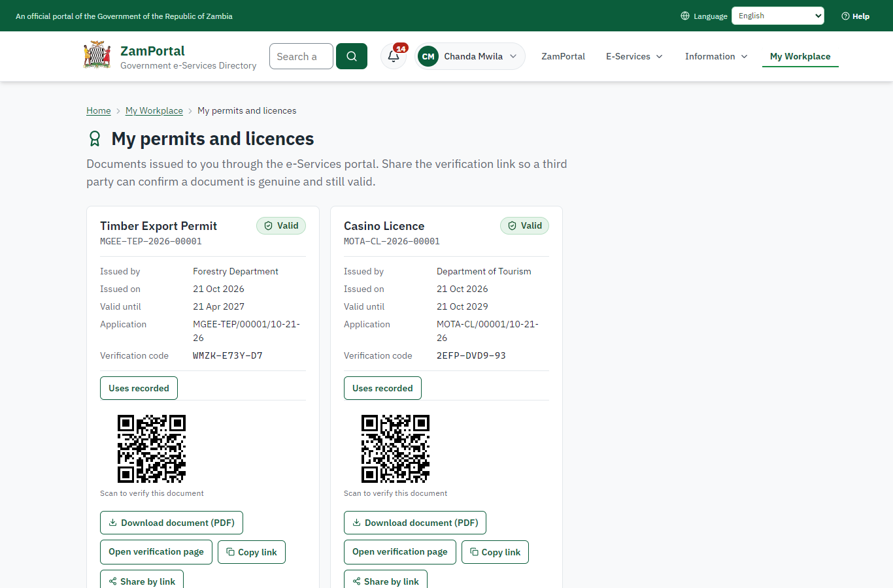Click the ZamPortal coat of arms logo

pyautogui.click(x=97, y=56)
